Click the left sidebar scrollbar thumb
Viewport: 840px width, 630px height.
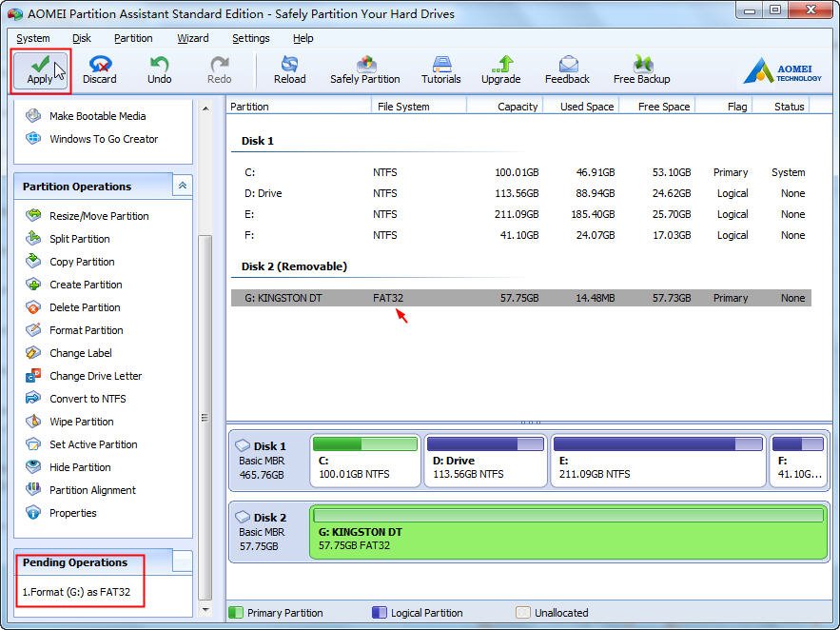[205, 418]
